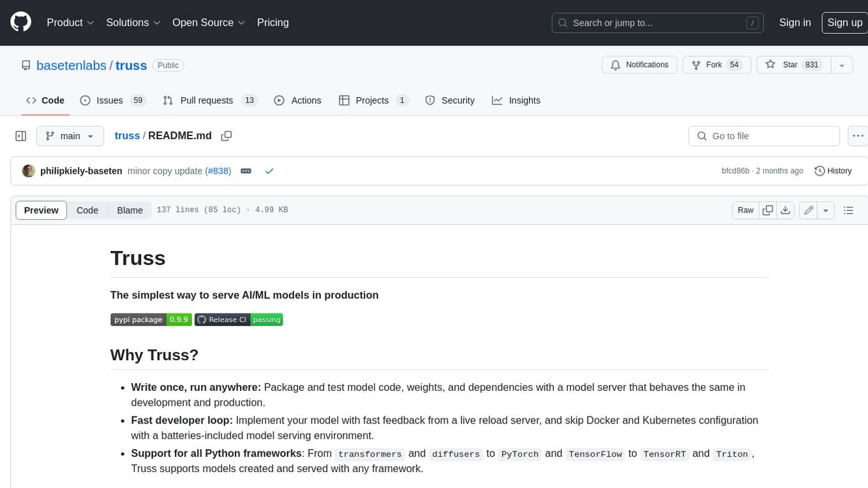Screen dimensions: 868x488
Task: Switch to the Projects tab
Action: (x=373, y=100)
